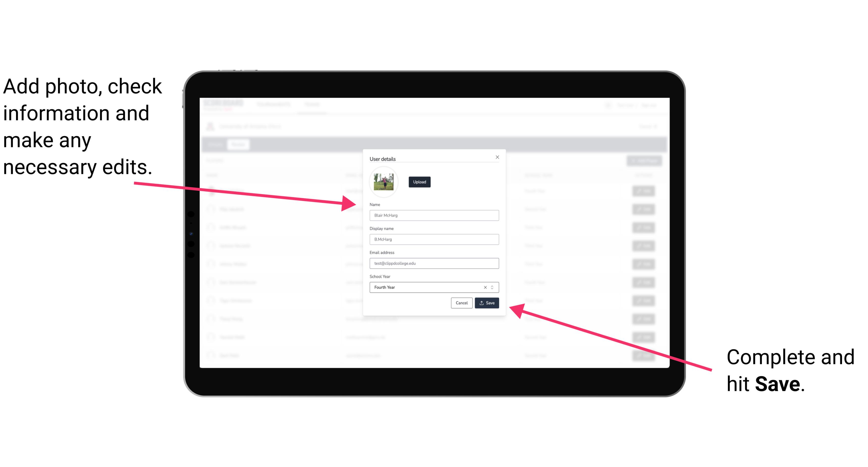Screen dimensions: 868x467
Task: Click the Save icon in Save button
Action: tap(482, 302)
